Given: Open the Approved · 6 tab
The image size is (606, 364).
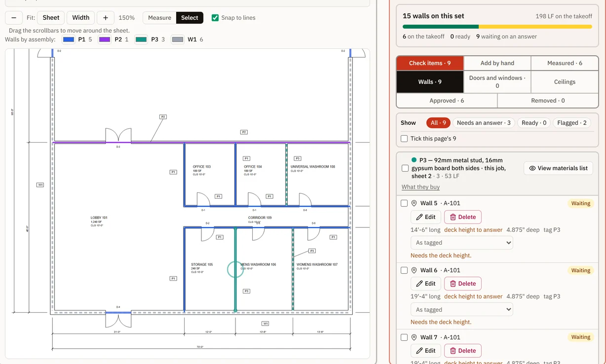Looking at the screenshot, I should (x=447, y=101).
